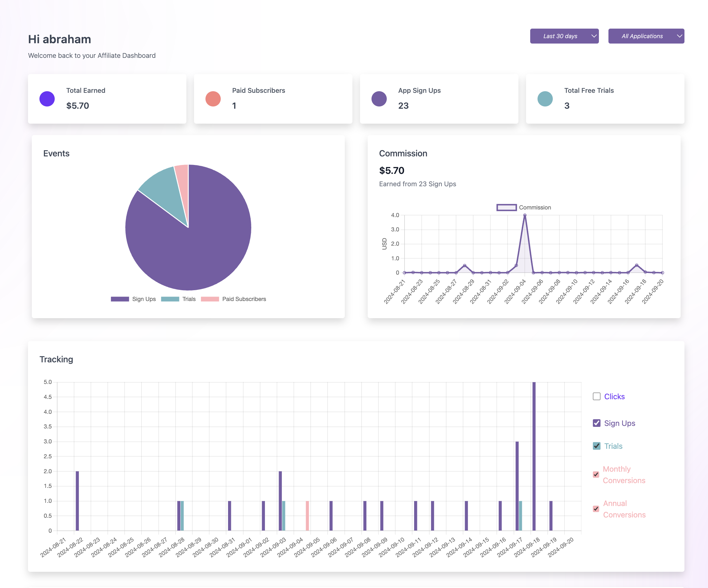
Task: Click the teal Total Free Trials circle icon
Action: pyautogui.click(x=545, y=99)
